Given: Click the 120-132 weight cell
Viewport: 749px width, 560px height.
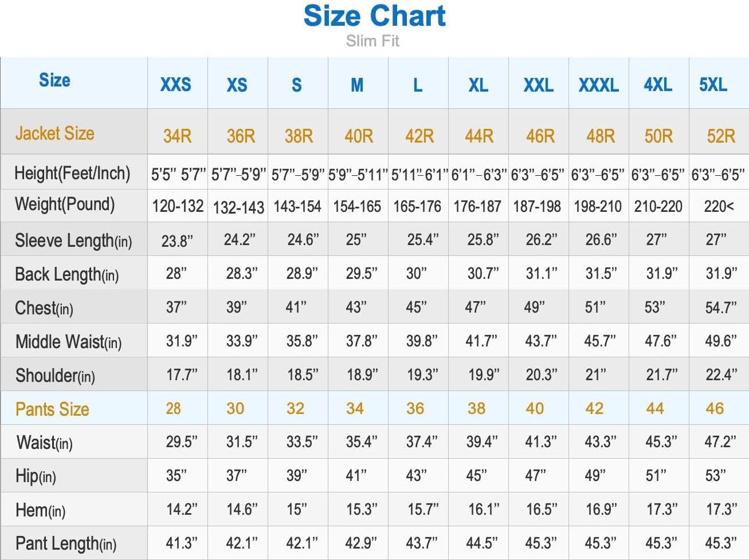Looking at the screenshot, I should pos(178,206).
